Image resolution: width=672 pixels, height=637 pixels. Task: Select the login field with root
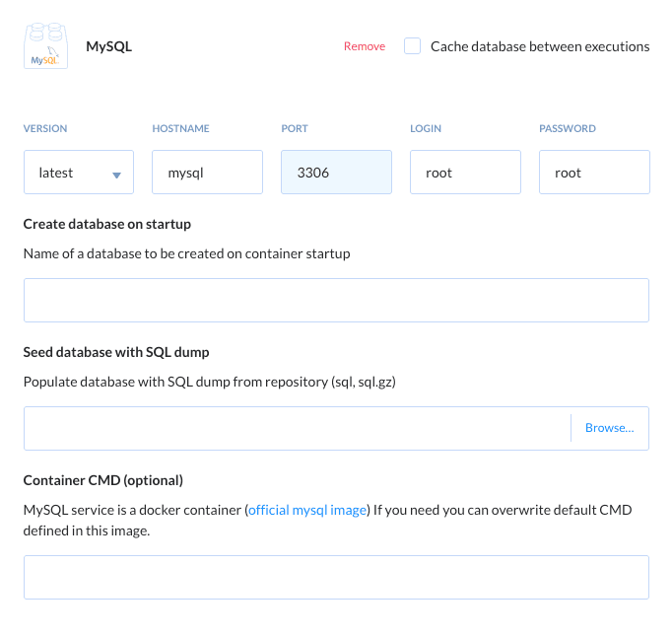point(465,173)
